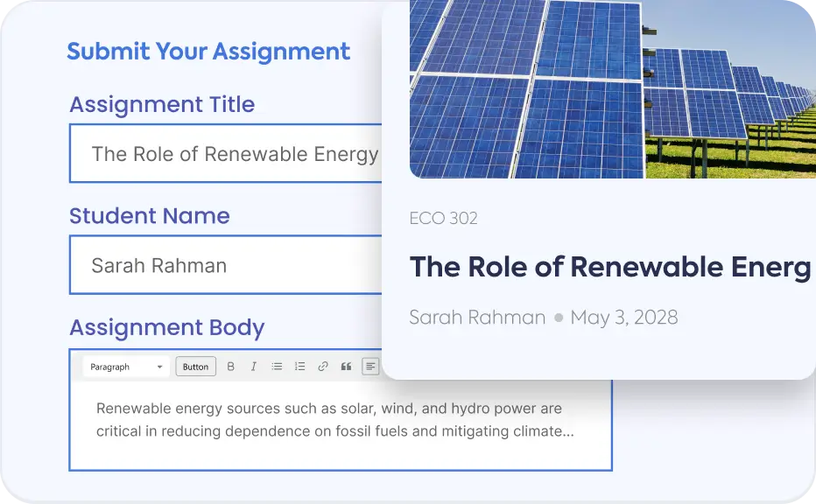Click the 'Assignment Body' label
Image resolution: width=816 pixels, height=504 pixels.
[x=166, y=327]
